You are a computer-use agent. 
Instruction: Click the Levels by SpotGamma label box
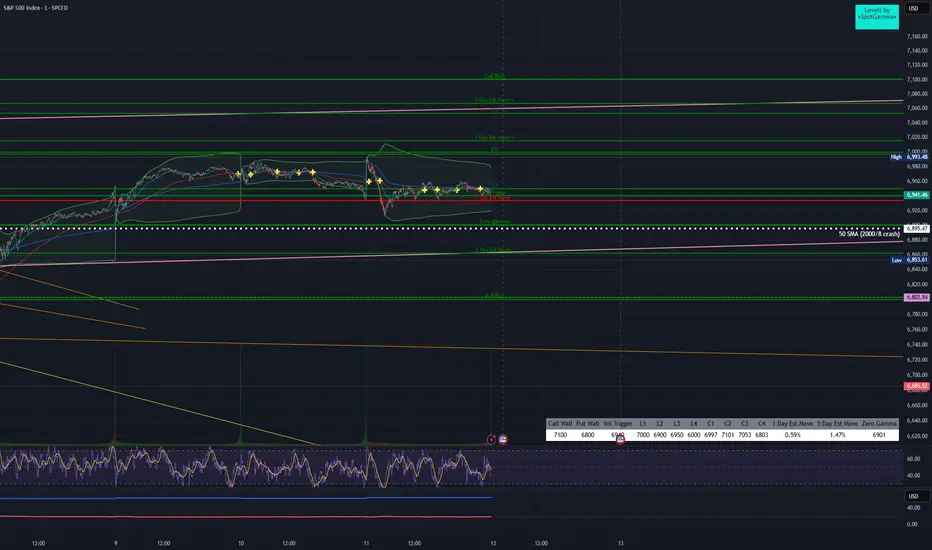[x=877, y=17]
